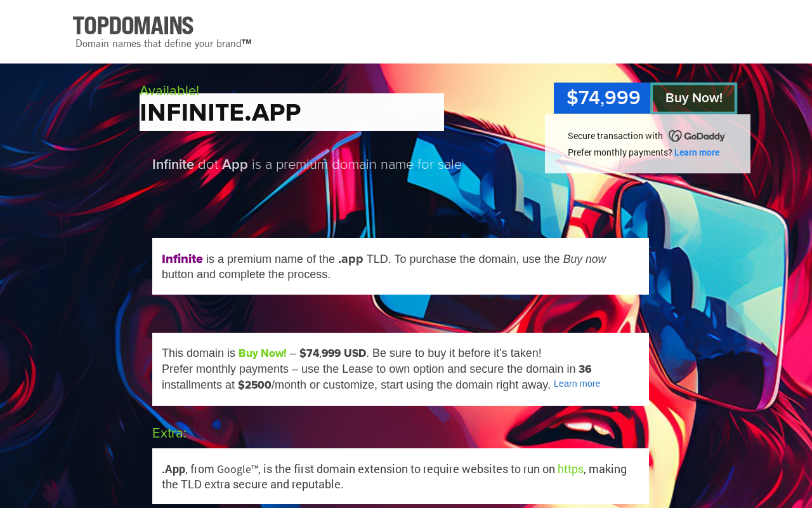The width and height of the screenshot is (812, 508).
Task: Open Learn more beside monthly payments question
Action: [x=697, y=152]
